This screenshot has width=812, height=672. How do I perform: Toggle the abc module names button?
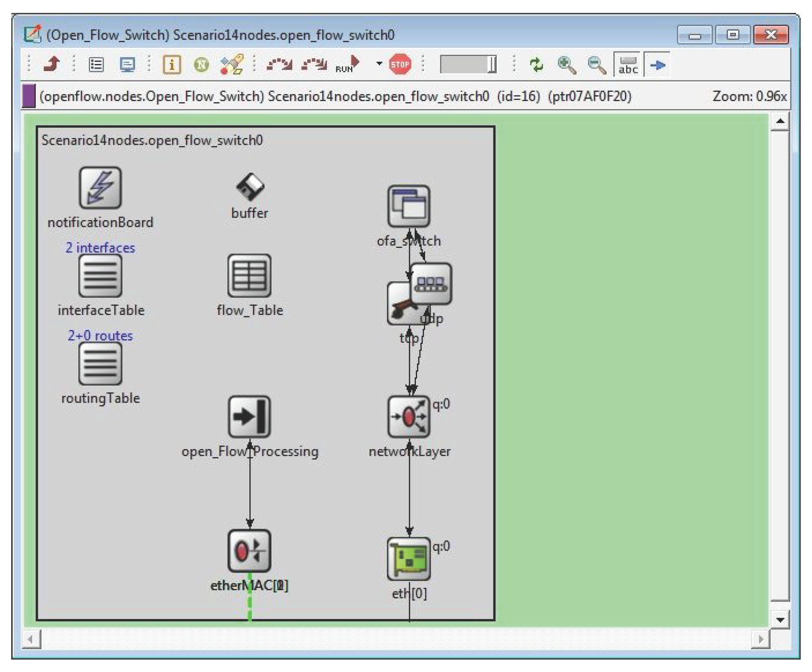pyautogui.click(x=628, y=65)
